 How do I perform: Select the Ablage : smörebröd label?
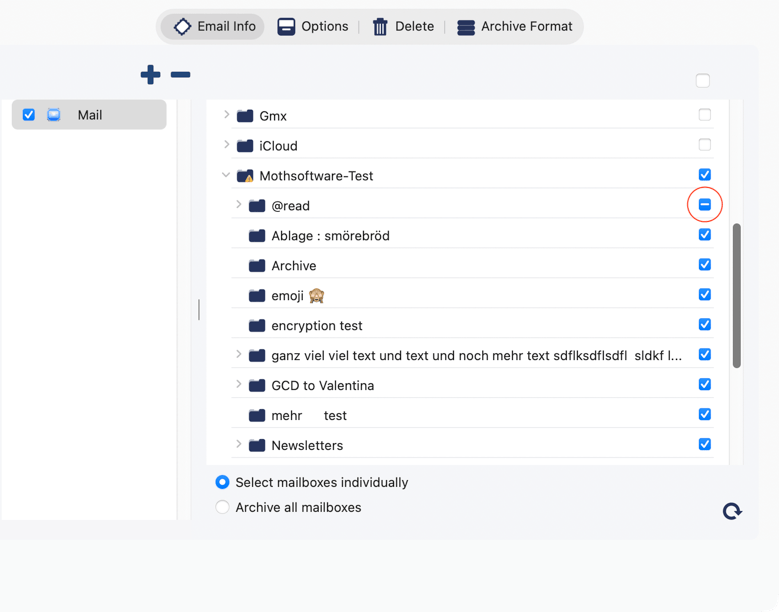coord(330,236)
